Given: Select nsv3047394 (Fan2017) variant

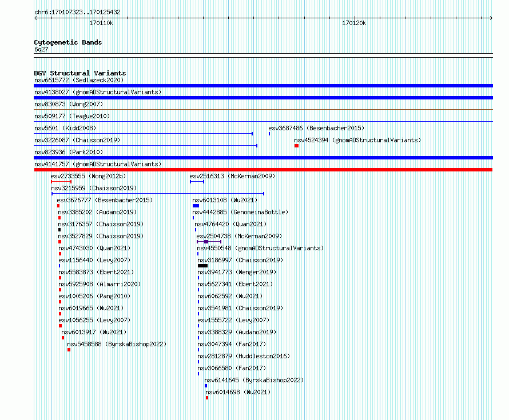Looking at the screenshot, I should click(x=232, y=344).
